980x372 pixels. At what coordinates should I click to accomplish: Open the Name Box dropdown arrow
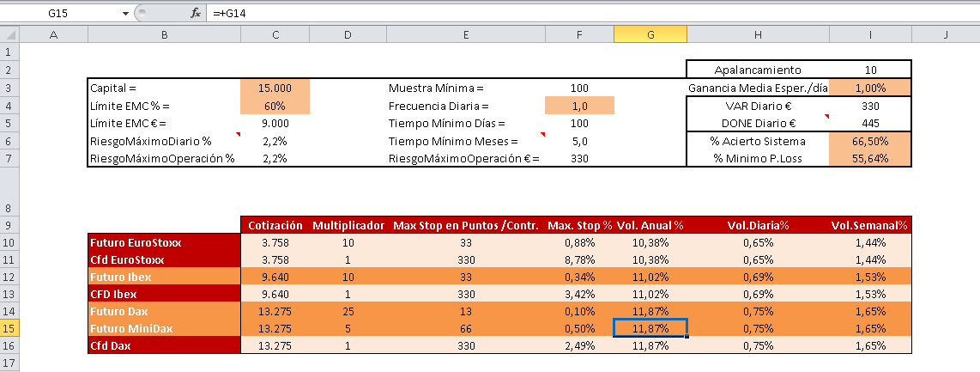tap(125, 14)
